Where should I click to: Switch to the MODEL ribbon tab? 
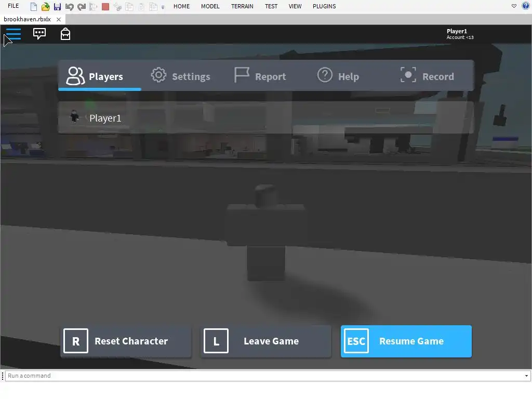210,6
